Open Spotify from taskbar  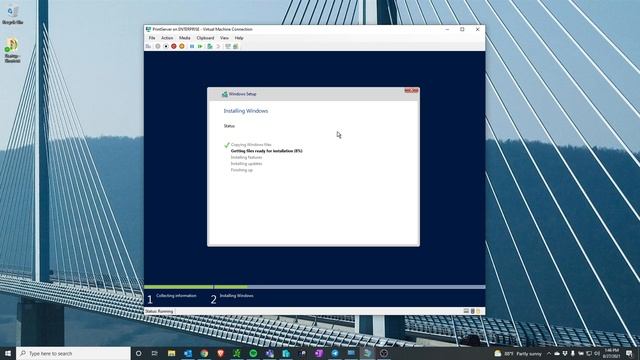pyautogui.click(x=253, y=353)
